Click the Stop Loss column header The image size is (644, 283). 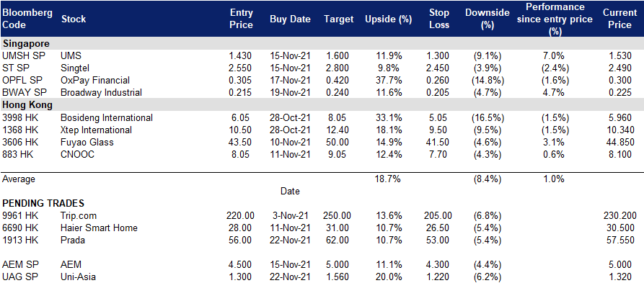438,19
